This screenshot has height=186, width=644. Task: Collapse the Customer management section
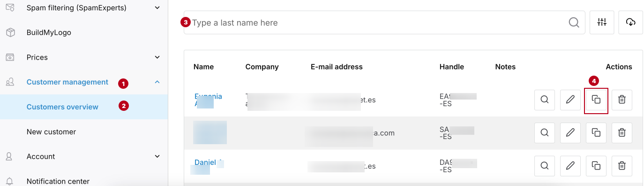(157, 82)
